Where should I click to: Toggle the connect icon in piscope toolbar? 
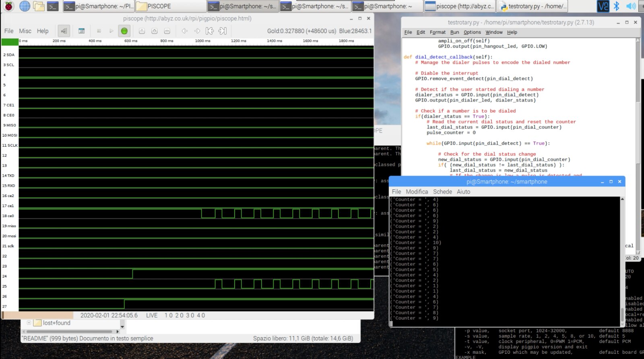[x=64, y=31]
